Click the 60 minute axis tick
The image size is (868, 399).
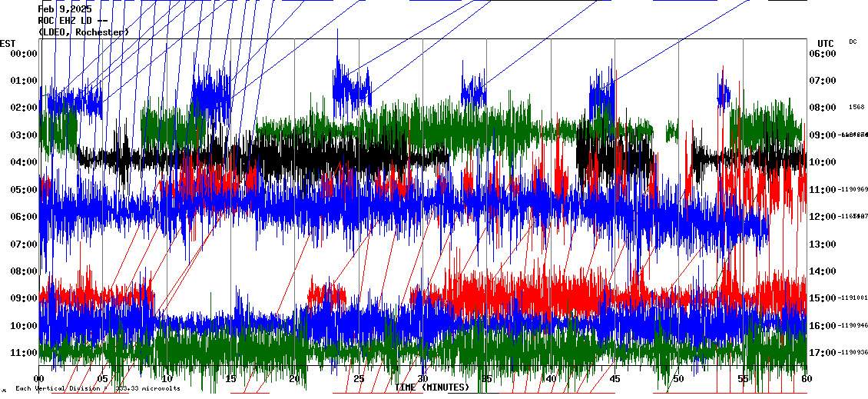coord(805,379)
